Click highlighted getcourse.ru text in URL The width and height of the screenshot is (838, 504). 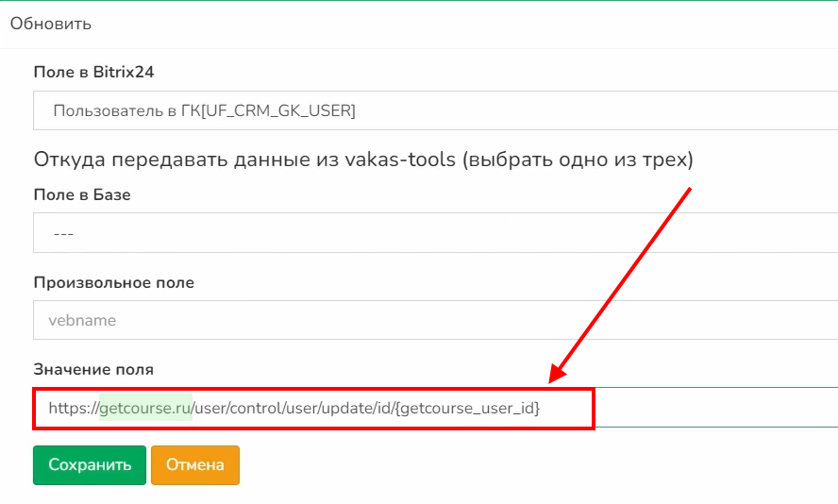pyautogui.click(x=146, y=409)
